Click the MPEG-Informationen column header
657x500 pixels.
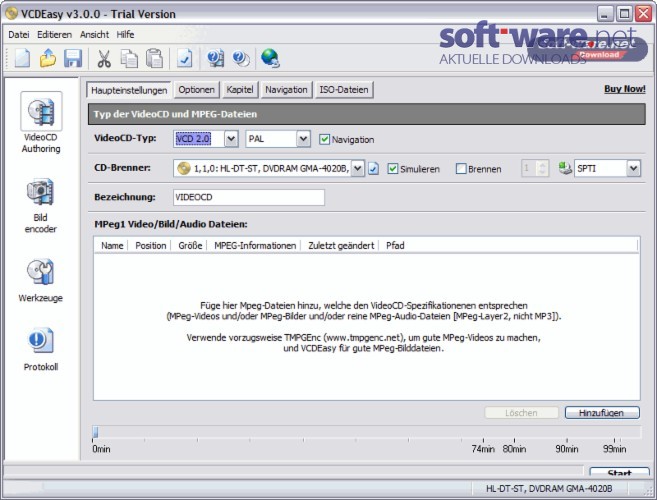(255, 246)
